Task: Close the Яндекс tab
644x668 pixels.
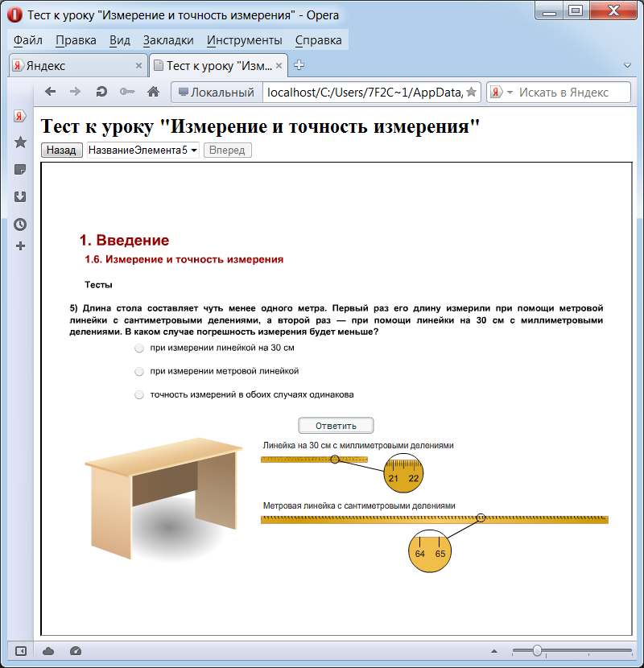Action: click(138, 66)
